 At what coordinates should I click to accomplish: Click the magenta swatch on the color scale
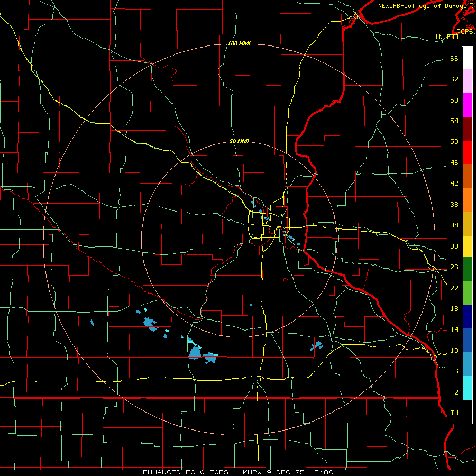coord(467,105)
